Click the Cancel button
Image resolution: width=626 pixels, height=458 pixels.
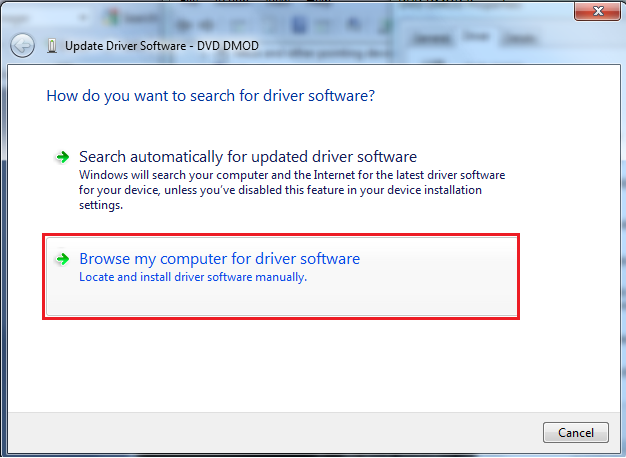coord(576,432)
